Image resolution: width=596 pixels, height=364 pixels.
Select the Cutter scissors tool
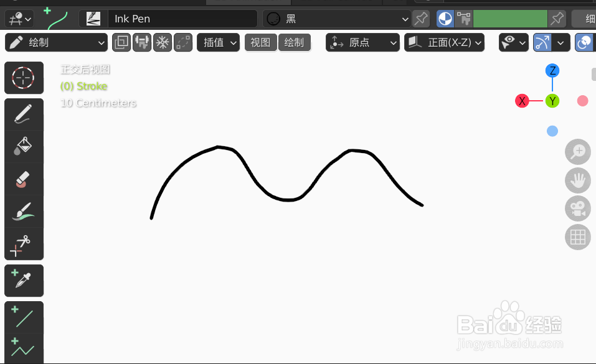pyautogui.click(x=24, y=243)
